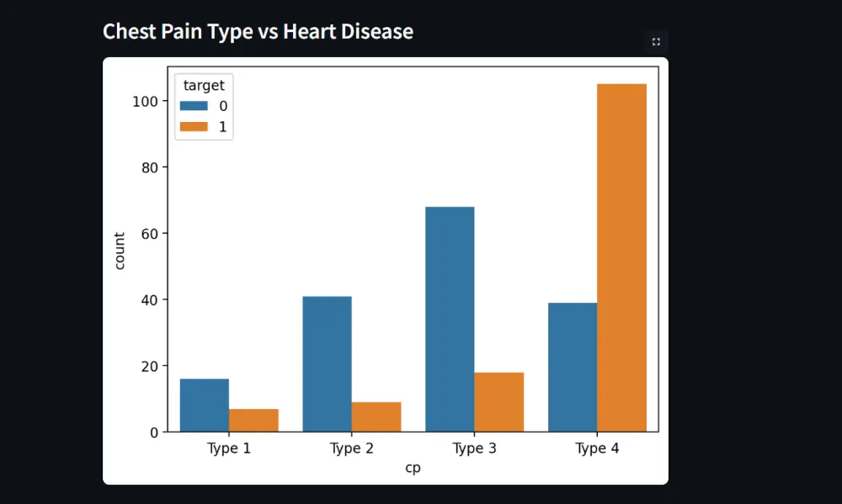Image resolution: width=842 pixels, height=504 pixels.
Task: Click the 'Type 1' x-axis label
Action: click(229, 448)
